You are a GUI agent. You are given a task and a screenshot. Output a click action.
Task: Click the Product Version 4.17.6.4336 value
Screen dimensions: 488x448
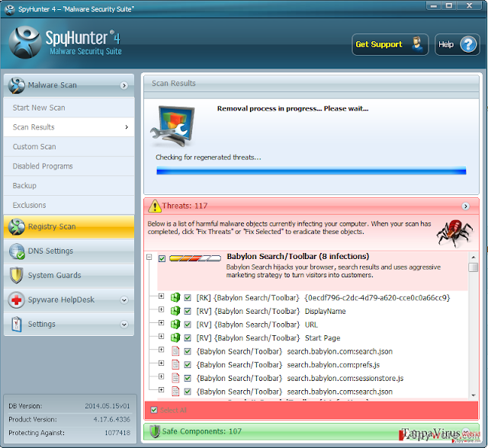[x=112, y=419]
